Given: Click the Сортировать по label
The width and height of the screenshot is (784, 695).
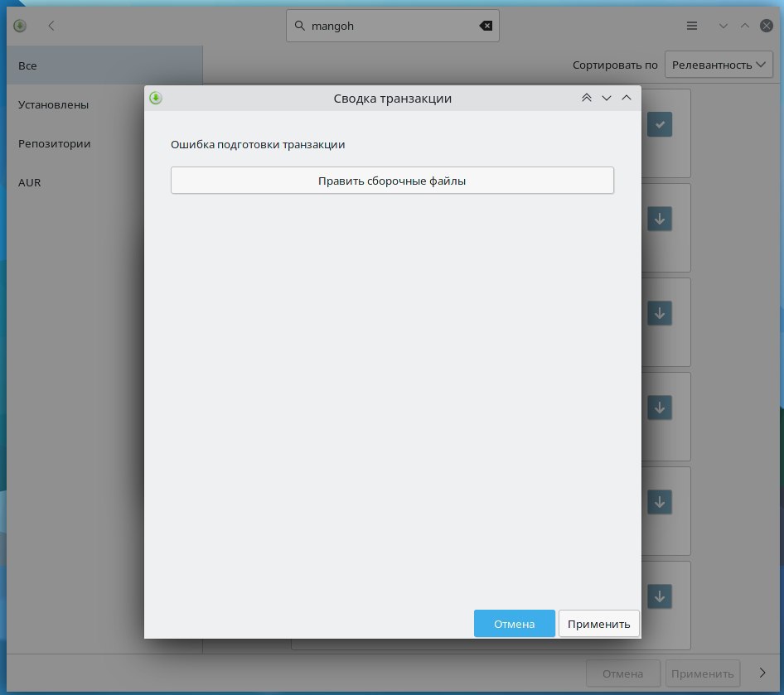Looking at the screenshot, I should [615, 65].
